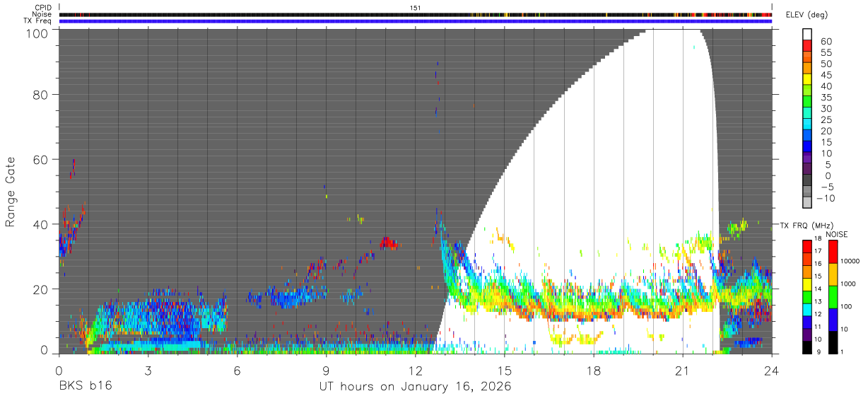Viewport: 868px width, 401px height.
Task: Click the Noise row label at top
Action: pos(42,13)
